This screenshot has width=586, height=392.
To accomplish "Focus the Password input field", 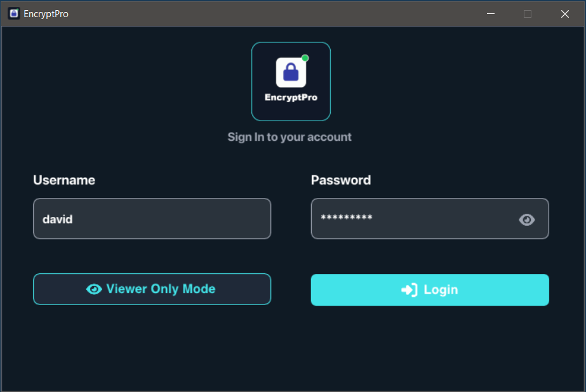I will (x=430, y=218).
